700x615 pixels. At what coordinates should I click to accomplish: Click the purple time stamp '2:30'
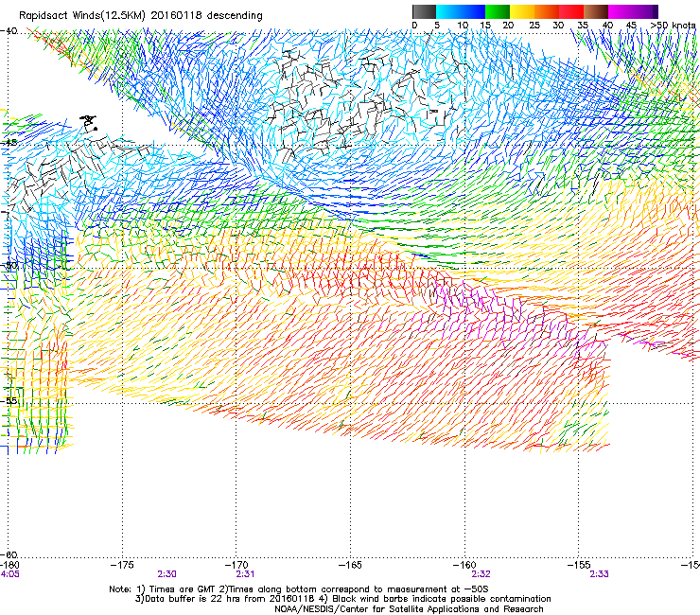tap(167, 574)
